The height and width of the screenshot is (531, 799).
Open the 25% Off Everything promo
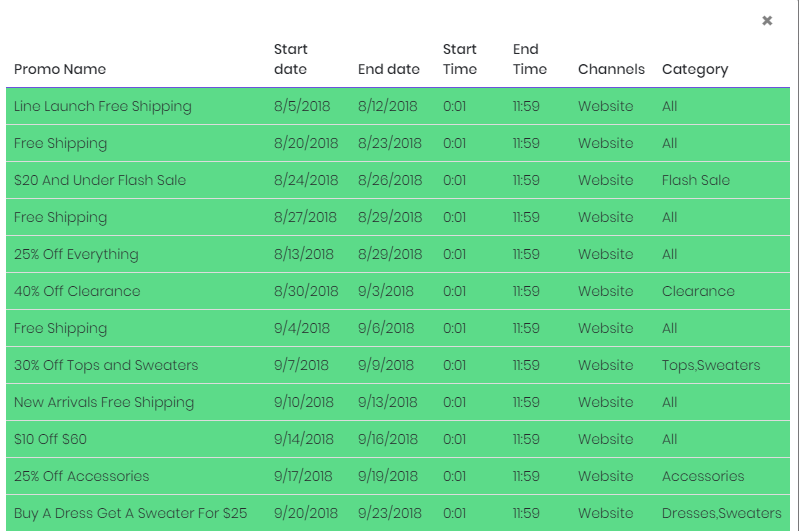(76, 254)
